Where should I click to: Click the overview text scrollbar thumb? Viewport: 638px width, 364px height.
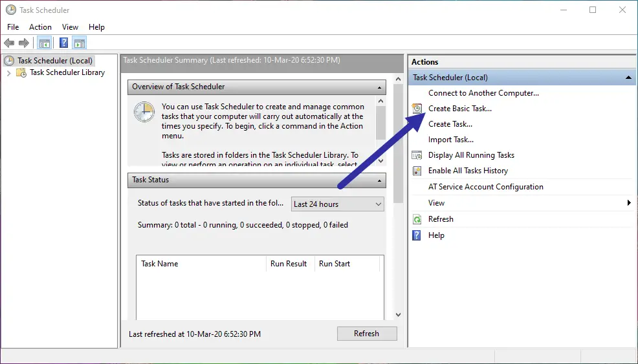[380, 123]
